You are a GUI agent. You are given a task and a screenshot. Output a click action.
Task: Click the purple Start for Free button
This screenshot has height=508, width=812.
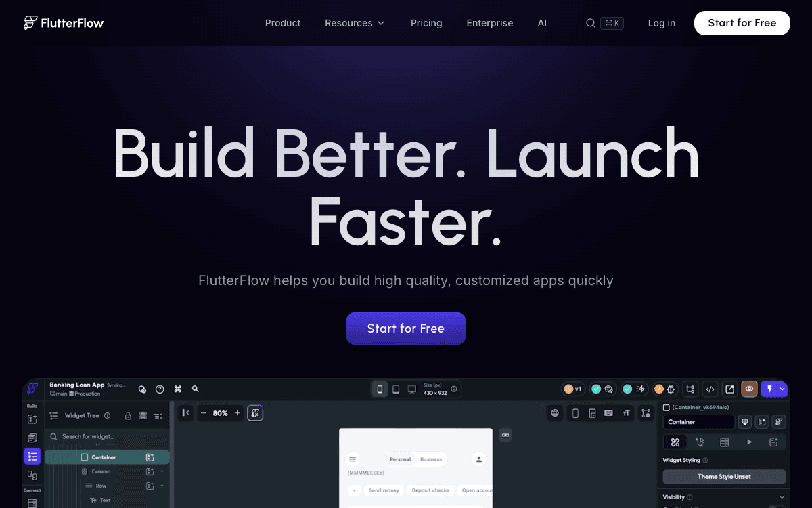406,329
